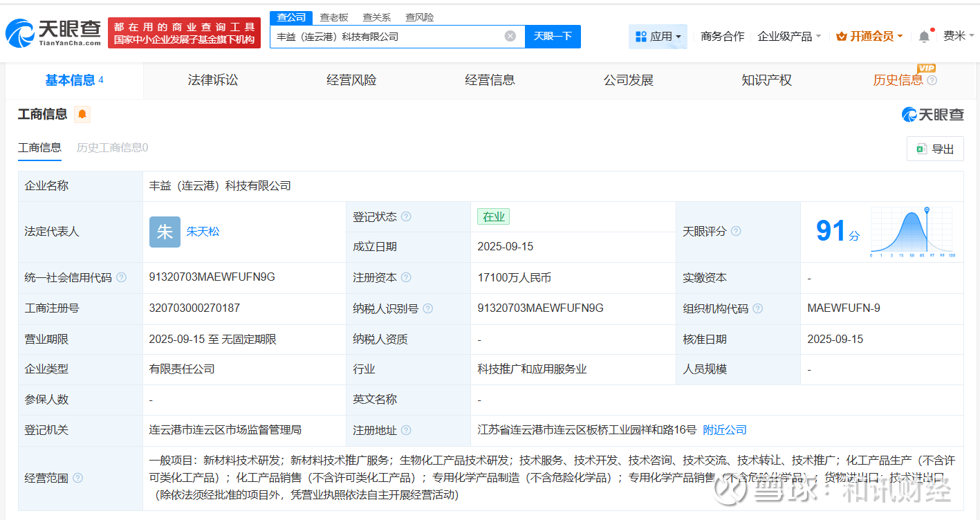Click help icon beside 历史信息 tab
Screen dimensions: 980x520
point(932,80)
